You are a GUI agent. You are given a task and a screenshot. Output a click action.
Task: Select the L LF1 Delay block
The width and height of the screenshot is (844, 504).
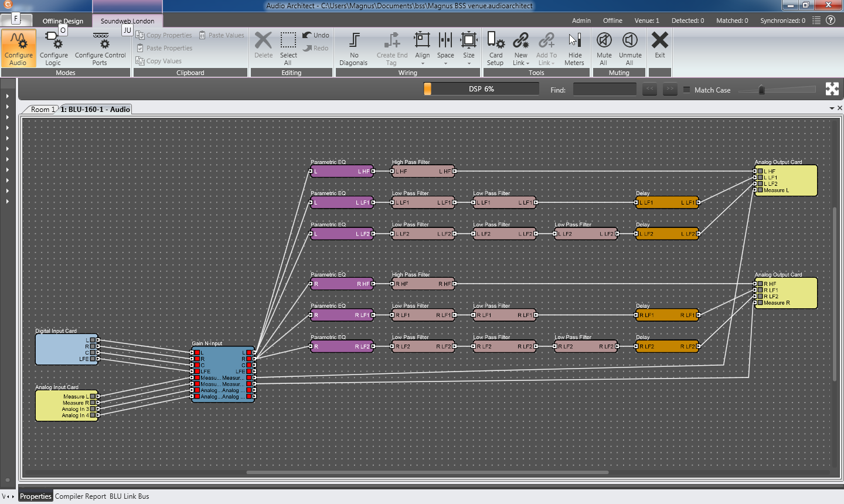[667, 202]
